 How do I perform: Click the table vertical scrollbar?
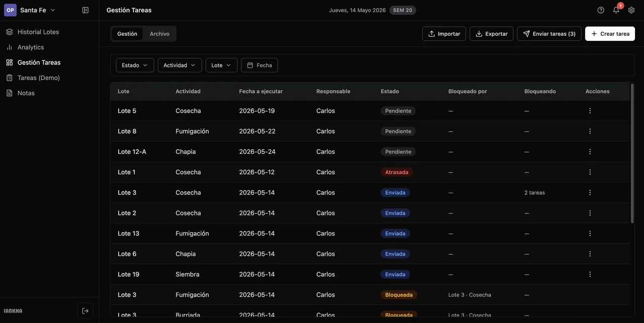632,153
